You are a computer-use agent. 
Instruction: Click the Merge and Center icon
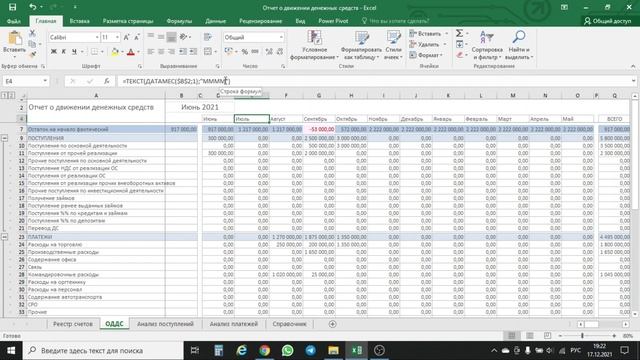click(x=208, y=51)
